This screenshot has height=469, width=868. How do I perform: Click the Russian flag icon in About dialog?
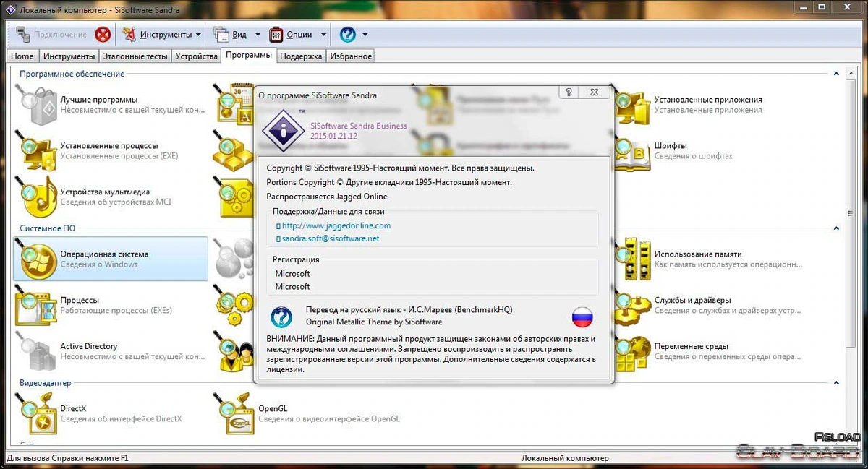[x=583, y=316]
